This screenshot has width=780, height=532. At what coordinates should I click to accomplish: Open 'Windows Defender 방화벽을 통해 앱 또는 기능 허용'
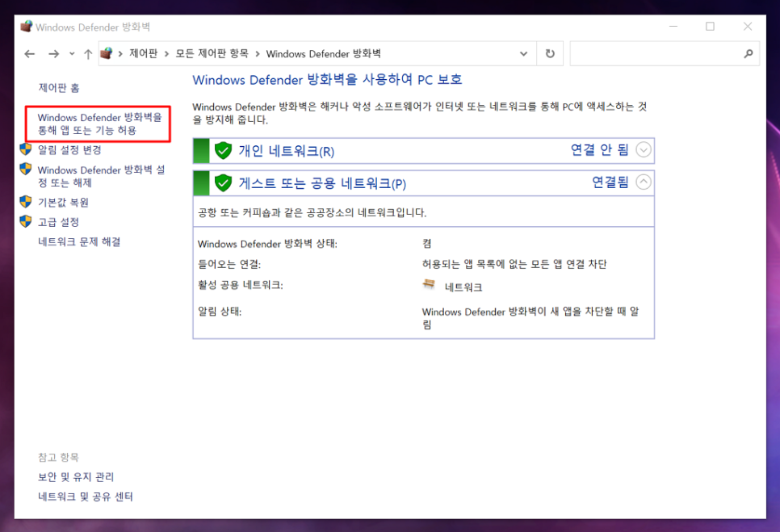[x=100, y=124]
